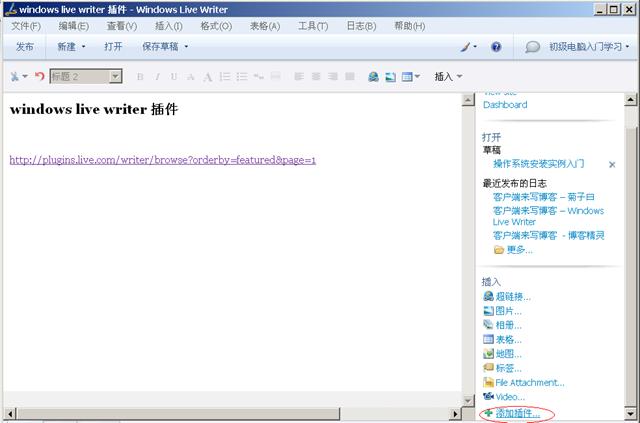The height and width of the screenshot is (423, 640).
Task: Toggle bold formatting
Action: (x=140, y=77)
